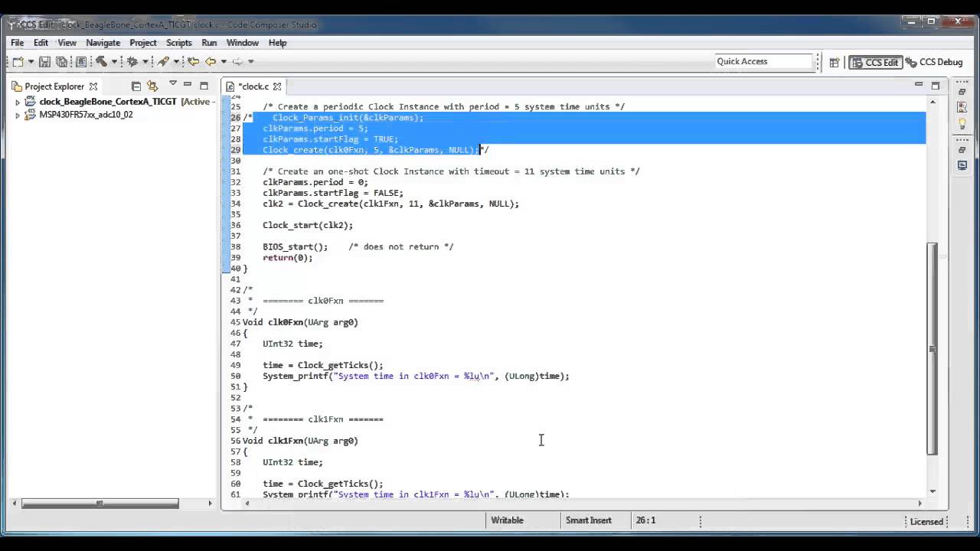The height and width of the screenshot is (551, 980).
Task: Click the editor scroll-up arrow
Action: click(x=932, y=100)
